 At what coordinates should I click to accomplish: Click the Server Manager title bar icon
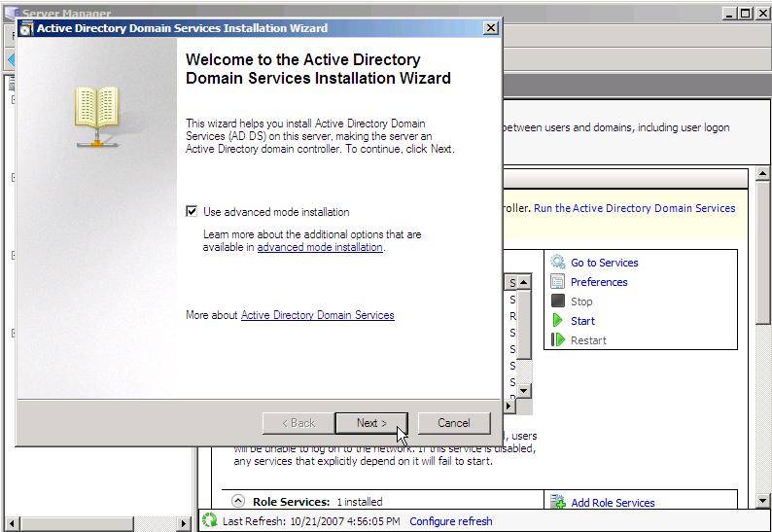(x=11, y=12)
